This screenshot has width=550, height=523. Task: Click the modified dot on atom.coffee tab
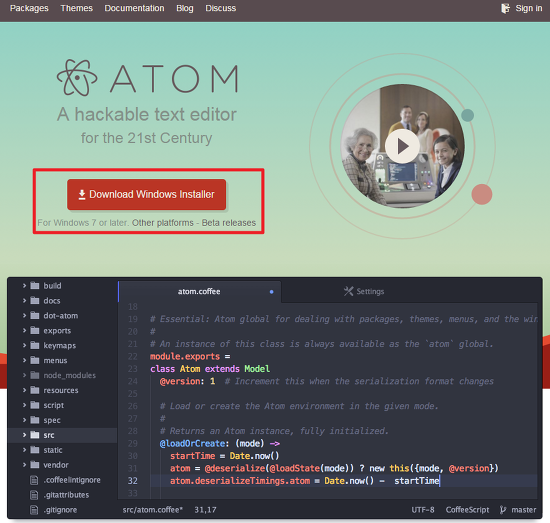271,292
